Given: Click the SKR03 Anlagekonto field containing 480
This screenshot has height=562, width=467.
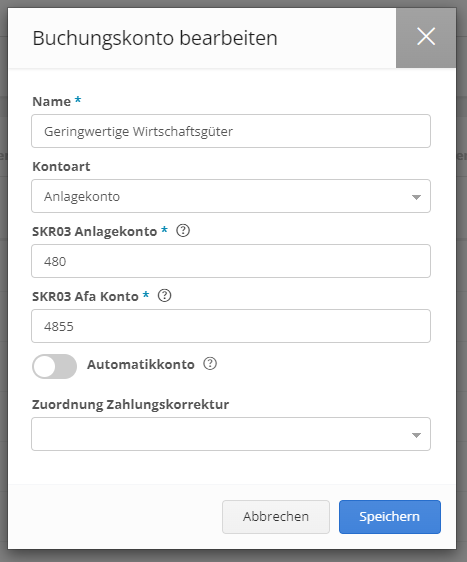Looking at the screenshot, I should [x=231, y=261].
